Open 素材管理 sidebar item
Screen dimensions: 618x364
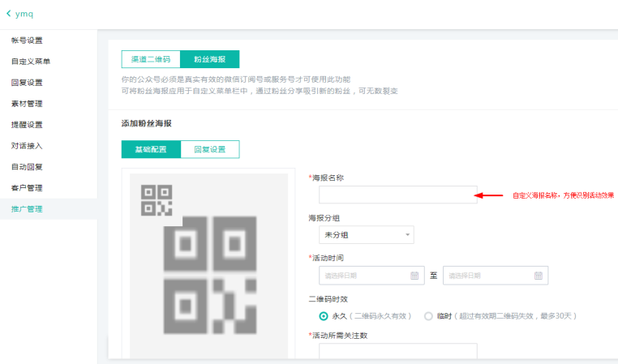[x=27, y=104]
